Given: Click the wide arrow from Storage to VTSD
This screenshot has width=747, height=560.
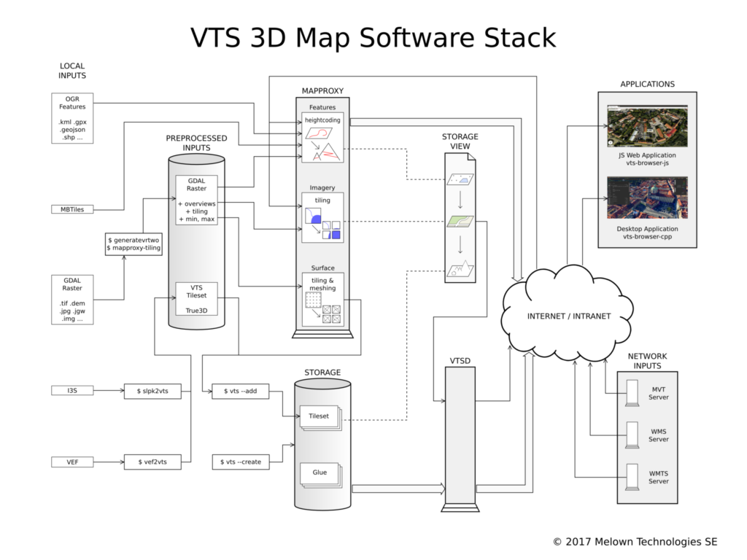Looking at the screenshot, I should (398, 489).
